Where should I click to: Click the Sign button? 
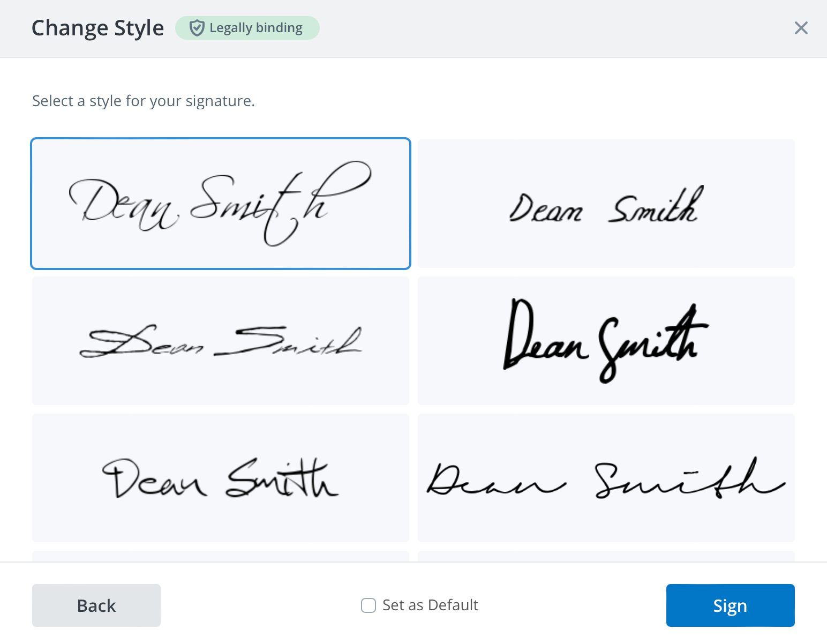(730, 605)
